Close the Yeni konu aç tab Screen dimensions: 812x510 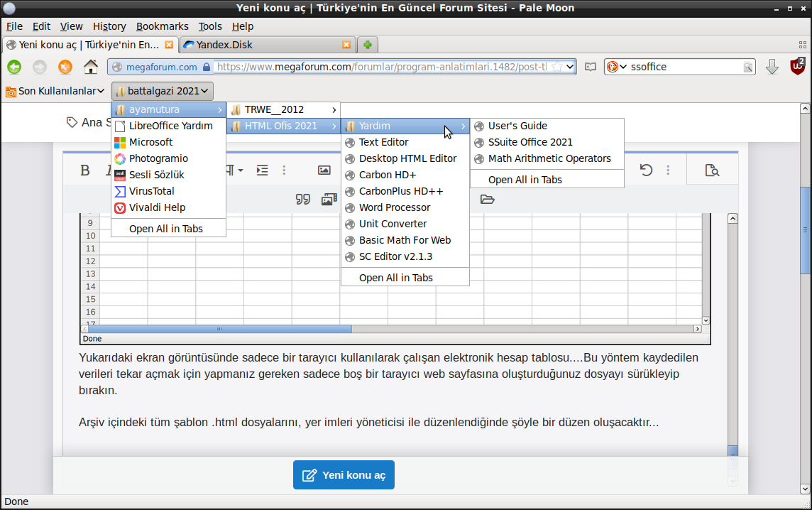click(x=169, y=45)
